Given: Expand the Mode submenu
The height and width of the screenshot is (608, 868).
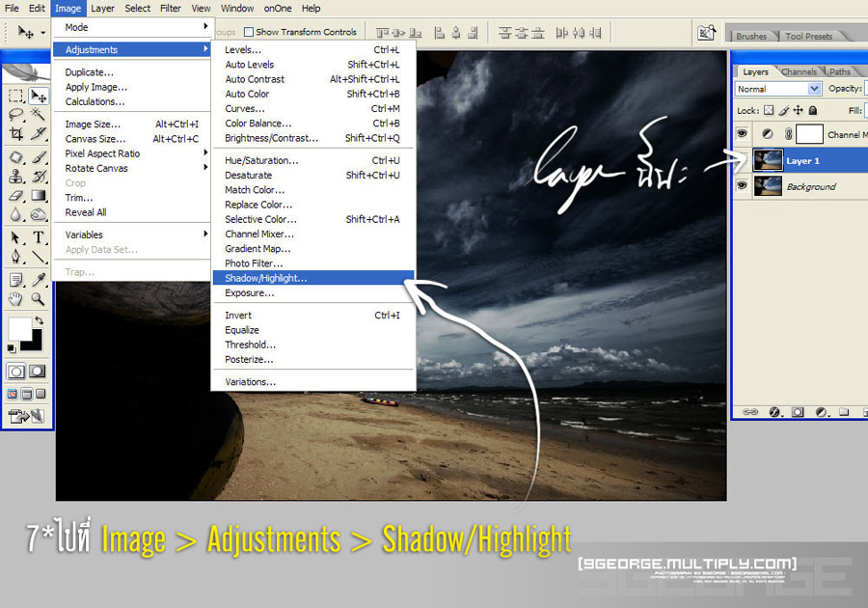Looking at the screenshot, I should [132, 27].
